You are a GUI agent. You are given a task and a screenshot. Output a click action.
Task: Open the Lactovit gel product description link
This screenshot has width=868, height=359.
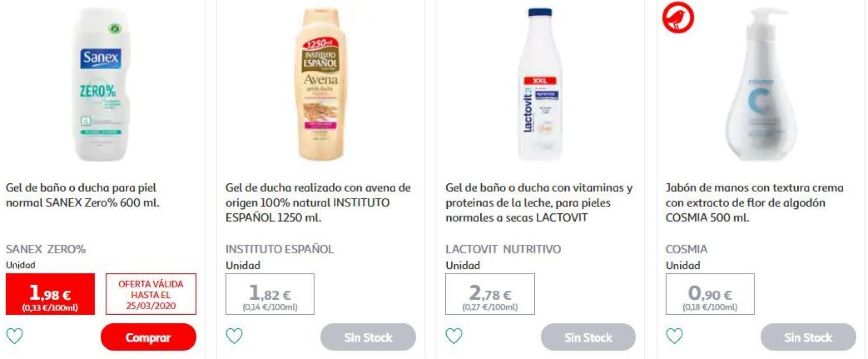539,203
